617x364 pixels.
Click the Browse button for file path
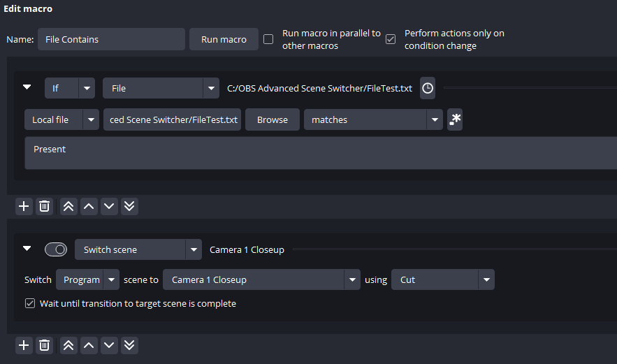tap(273, 119)
